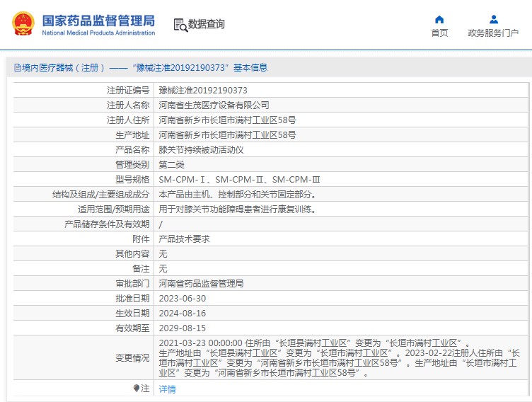Select product name 膝关节持续被动活动仪
Screen dimensions: 532x402
click(201, 150)
